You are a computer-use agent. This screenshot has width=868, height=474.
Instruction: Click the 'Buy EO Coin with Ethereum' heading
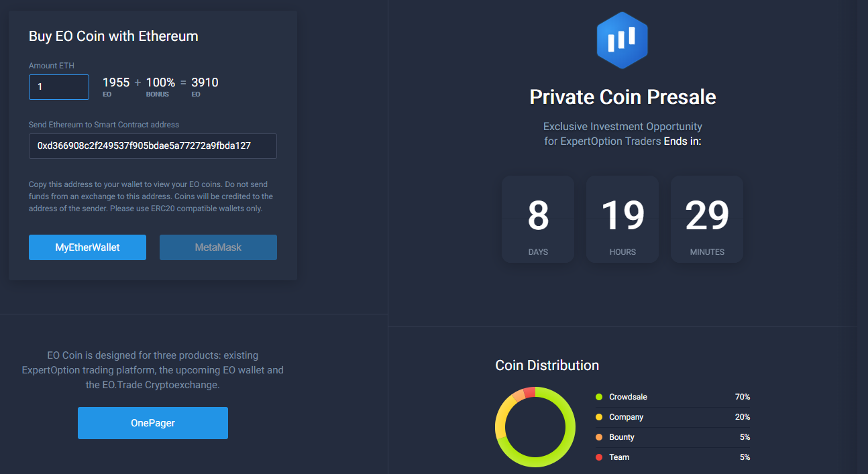click(113, 36)
